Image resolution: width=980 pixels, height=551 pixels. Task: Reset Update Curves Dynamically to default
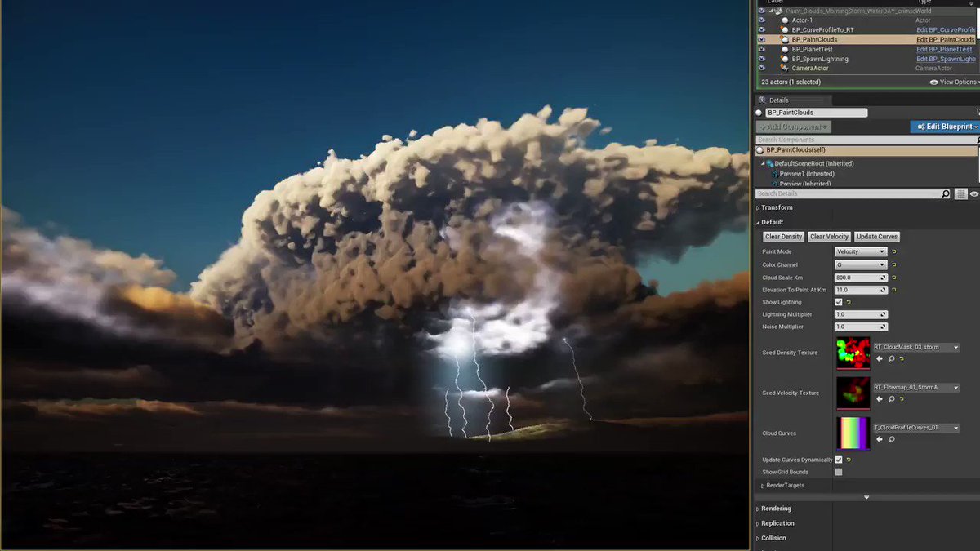tap(849, 460)
